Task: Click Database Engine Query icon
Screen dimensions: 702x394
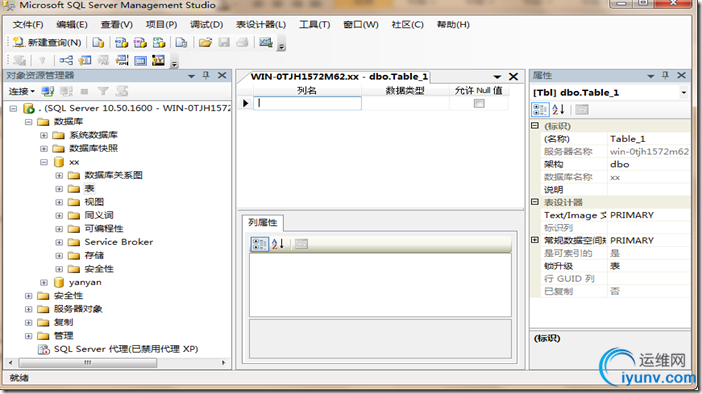Action: [x=98, y=43]
